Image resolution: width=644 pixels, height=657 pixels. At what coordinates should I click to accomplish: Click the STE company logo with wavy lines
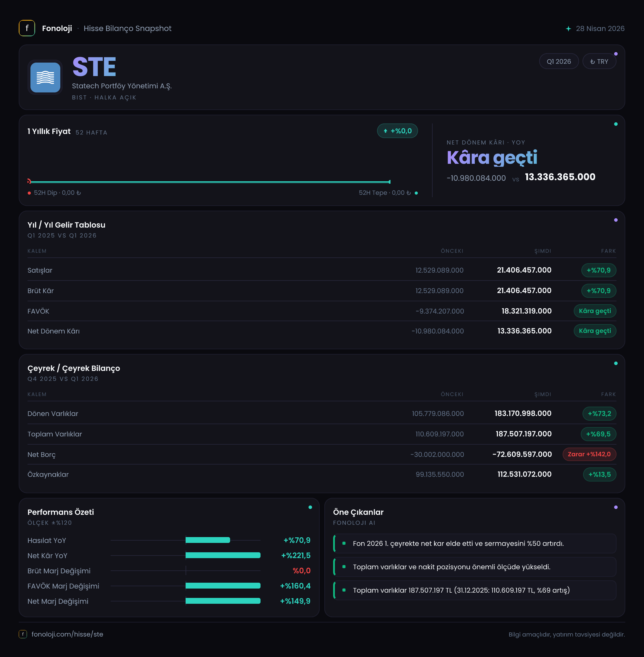coord(45,78)
